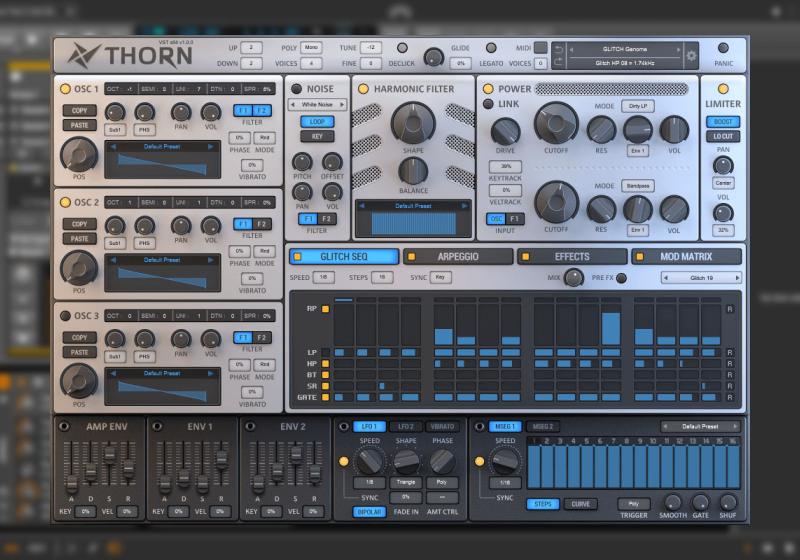Enable the NOISE module power LED
This screenshot has height=560, width=800.
click(296, 89)
